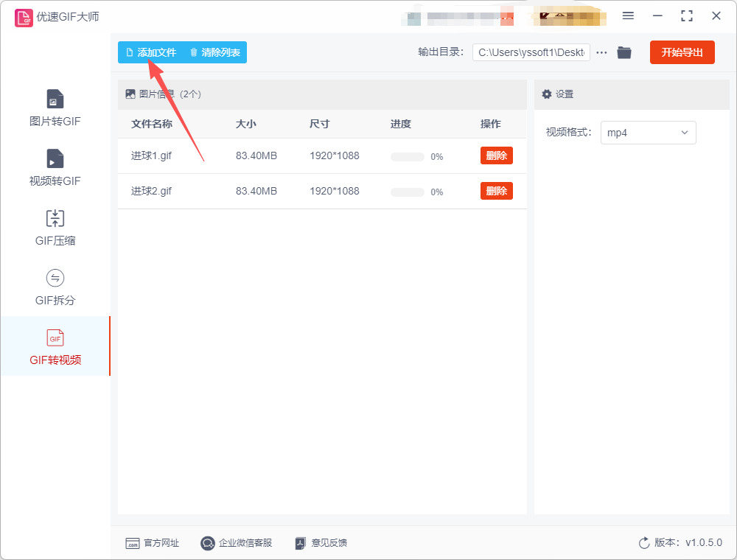Click the 操作 column header
Image resolution: width=737 pixels, height=560 pixels.
point(490,124)
